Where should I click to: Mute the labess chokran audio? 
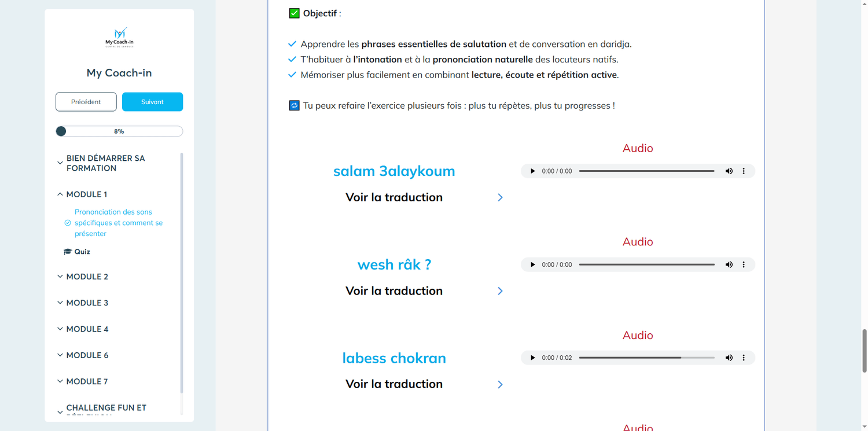(729, 358)
